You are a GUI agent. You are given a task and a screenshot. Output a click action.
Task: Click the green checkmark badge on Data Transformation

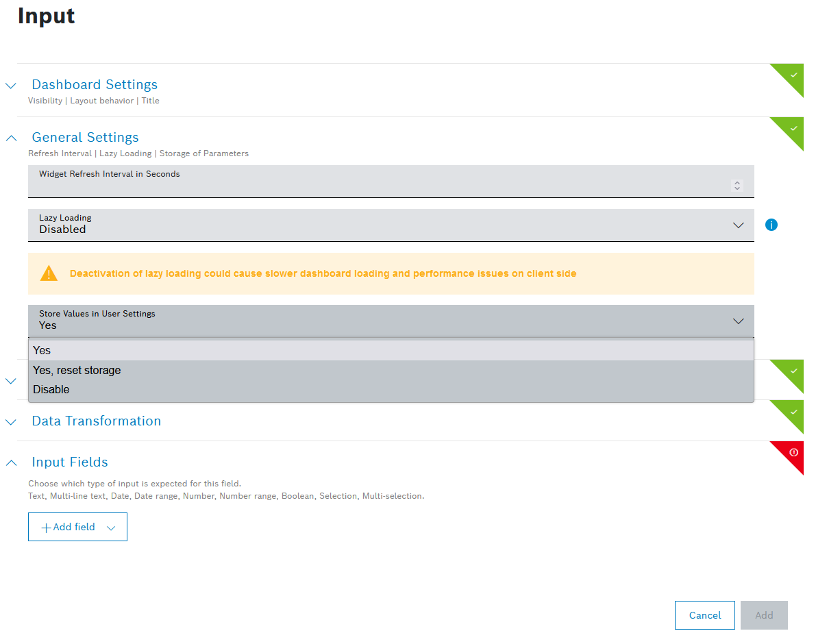pyautogui.click(x=793, y=411)
